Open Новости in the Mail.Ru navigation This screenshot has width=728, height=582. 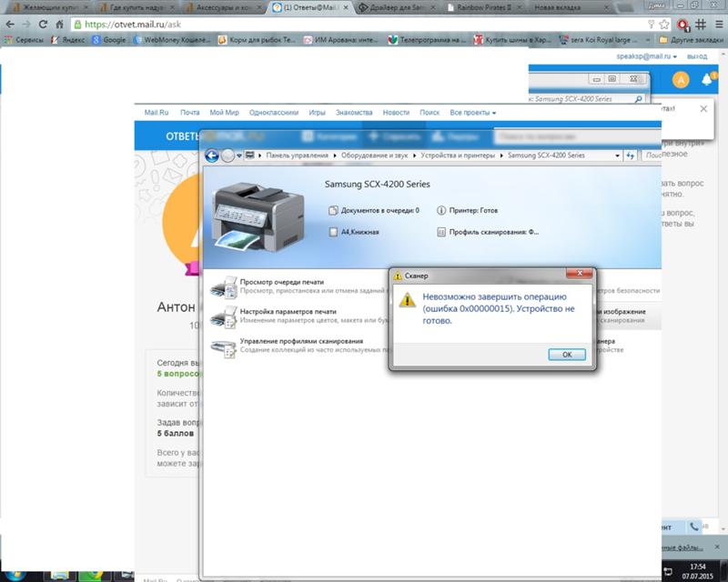pos(396,113)
